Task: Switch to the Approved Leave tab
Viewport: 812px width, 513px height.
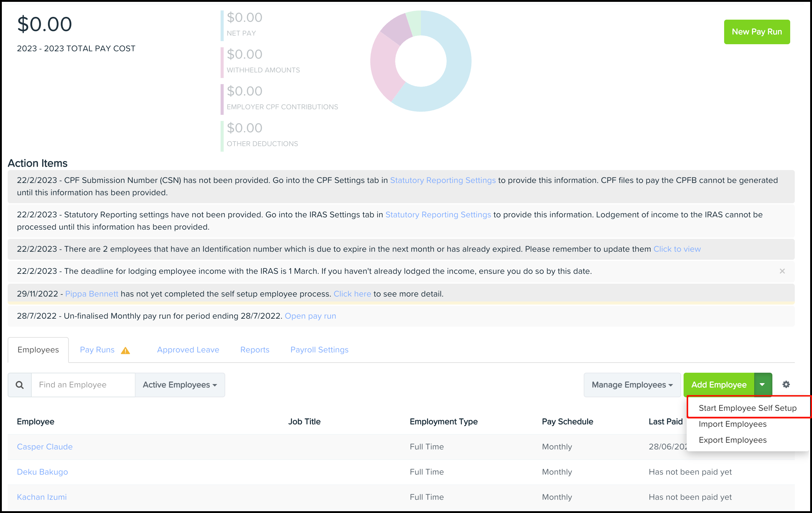Action: point(188,350)
